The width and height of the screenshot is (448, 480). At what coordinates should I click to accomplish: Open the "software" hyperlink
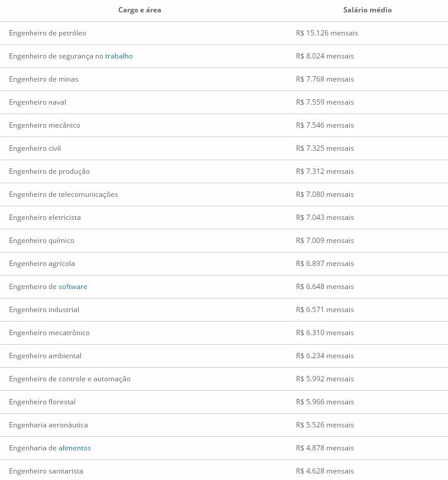click(x=73, y=287)
